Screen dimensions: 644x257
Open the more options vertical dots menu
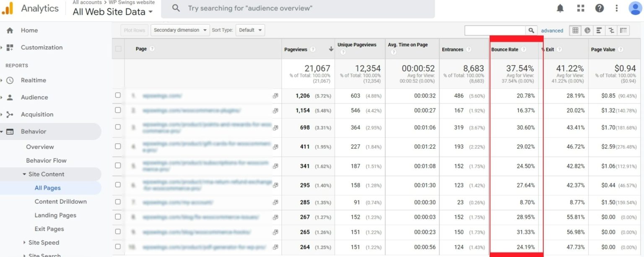point(616,8)
